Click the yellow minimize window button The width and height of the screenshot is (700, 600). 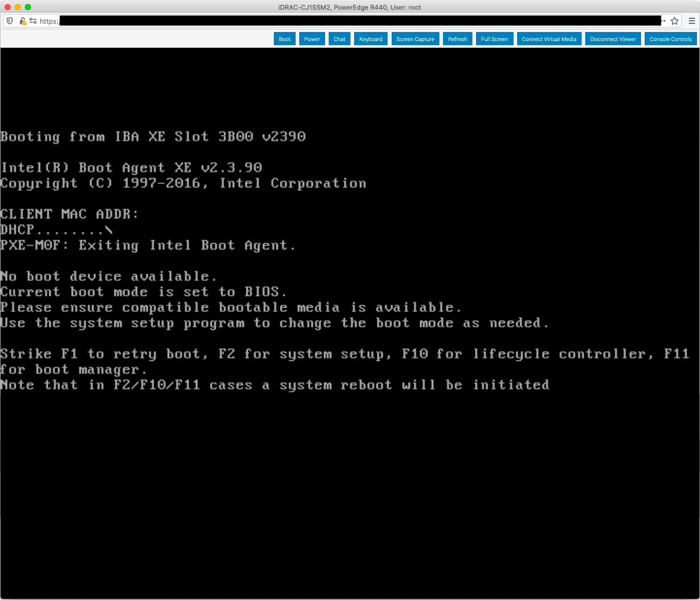[x=18, y=7]
